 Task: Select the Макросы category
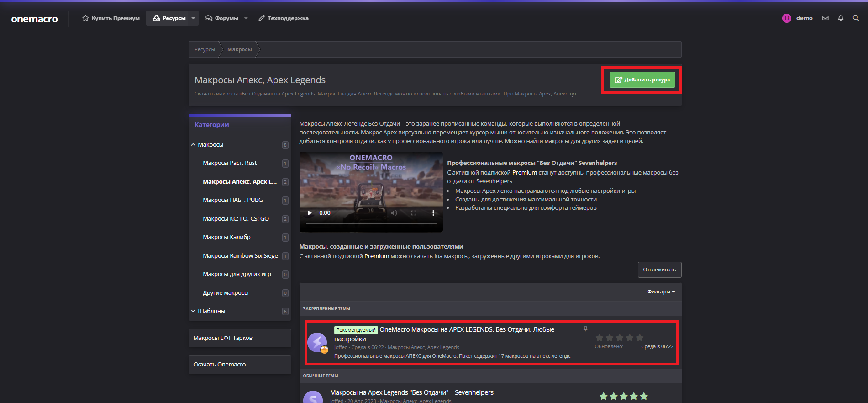coord(210,145)
